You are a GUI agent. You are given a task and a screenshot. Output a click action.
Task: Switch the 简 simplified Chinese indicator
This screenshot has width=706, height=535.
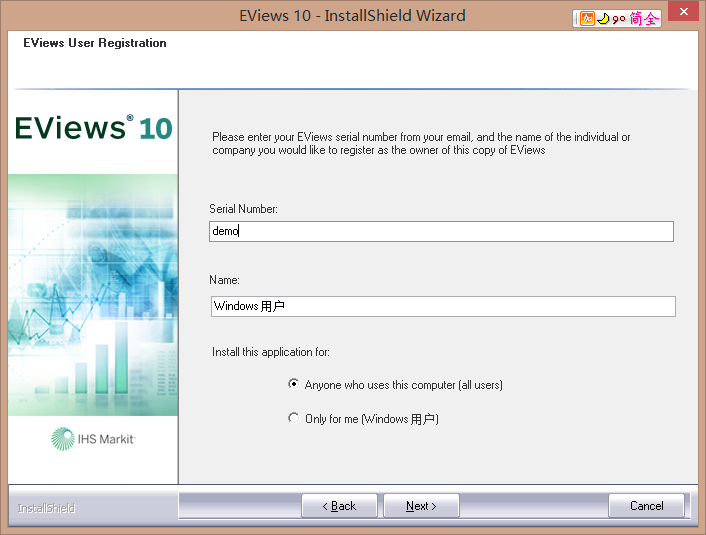pyautogui.click(x=636, y=18)
